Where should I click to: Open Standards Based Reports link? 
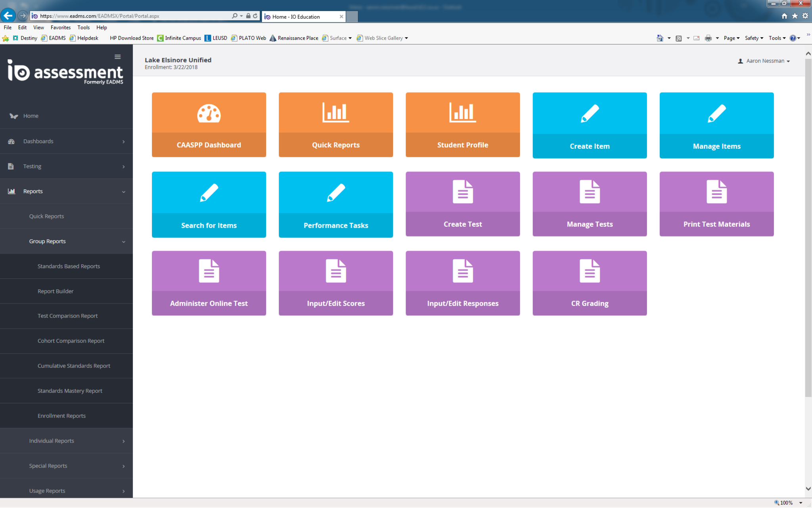click(x=69, y=266)
